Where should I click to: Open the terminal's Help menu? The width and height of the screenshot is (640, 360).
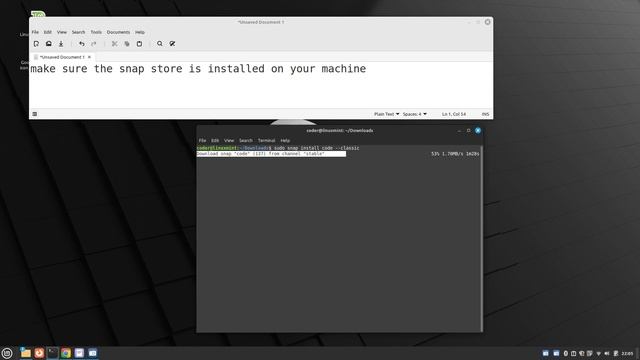coord(285,140)
